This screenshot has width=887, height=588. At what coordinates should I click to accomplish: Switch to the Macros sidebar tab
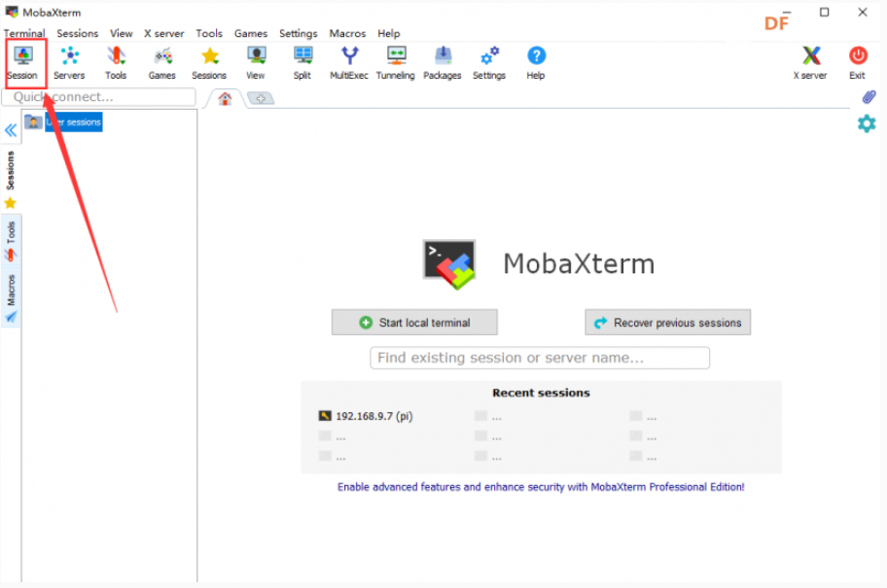tap(11, 298)
